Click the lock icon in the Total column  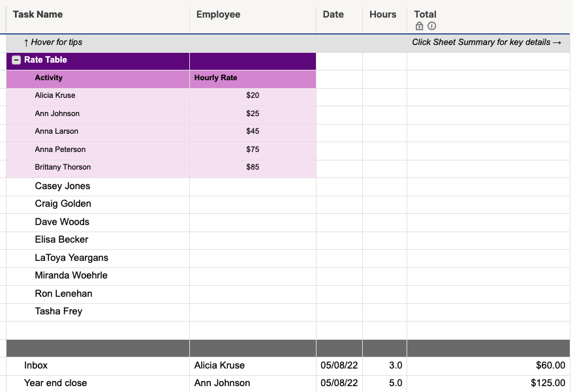pyautogui.click(x=419, y=26)
